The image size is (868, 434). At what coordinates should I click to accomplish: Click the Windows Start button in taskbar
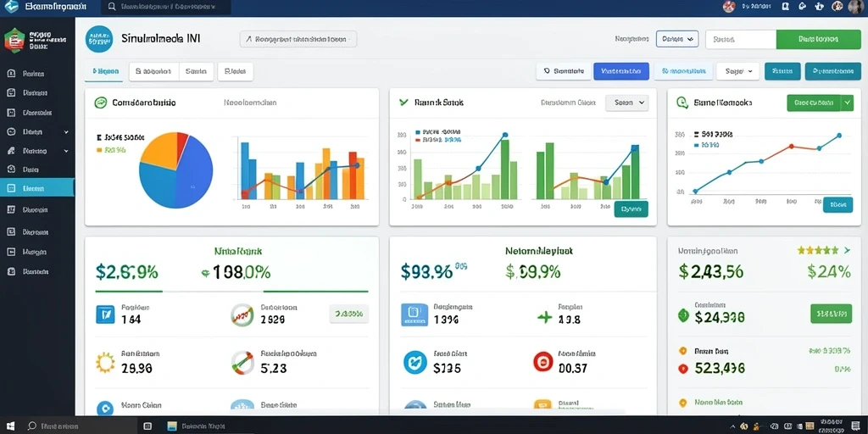[10, 426]
